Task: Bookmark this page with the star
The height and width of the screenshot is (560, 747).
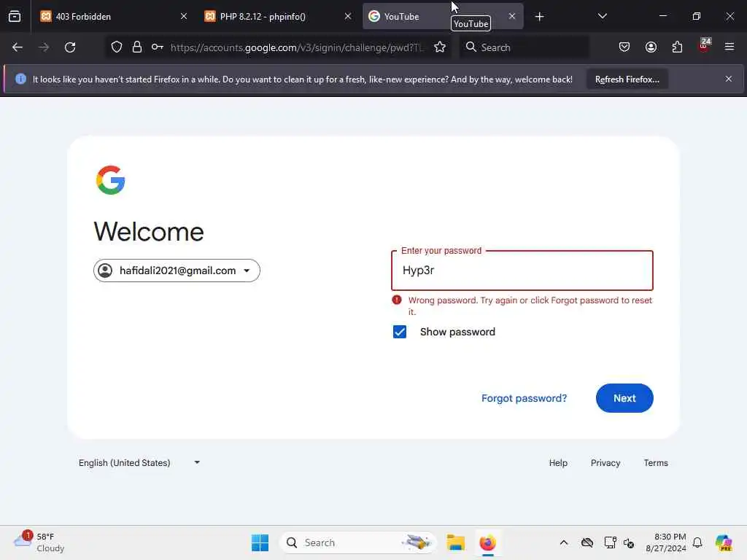Action: (440, 47)
